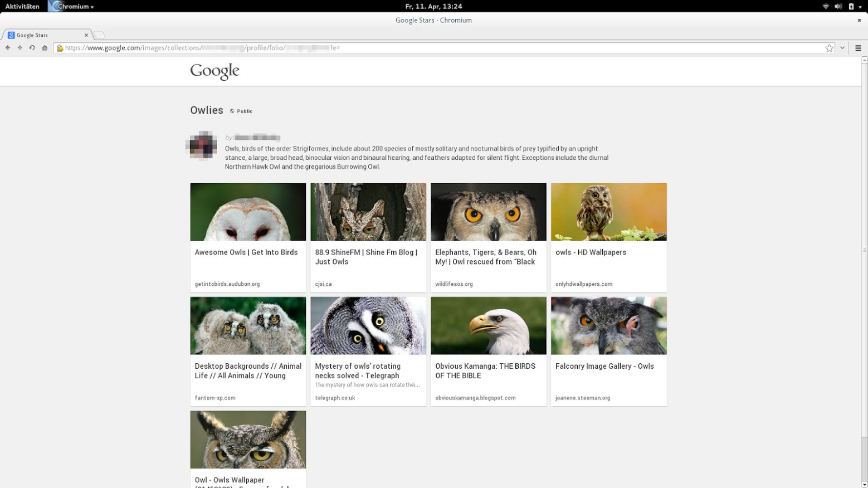Viewport: 868px width, 488px height.
Task: Click the URL address bar
Action: pyautogui.click(x=440, y=48)
